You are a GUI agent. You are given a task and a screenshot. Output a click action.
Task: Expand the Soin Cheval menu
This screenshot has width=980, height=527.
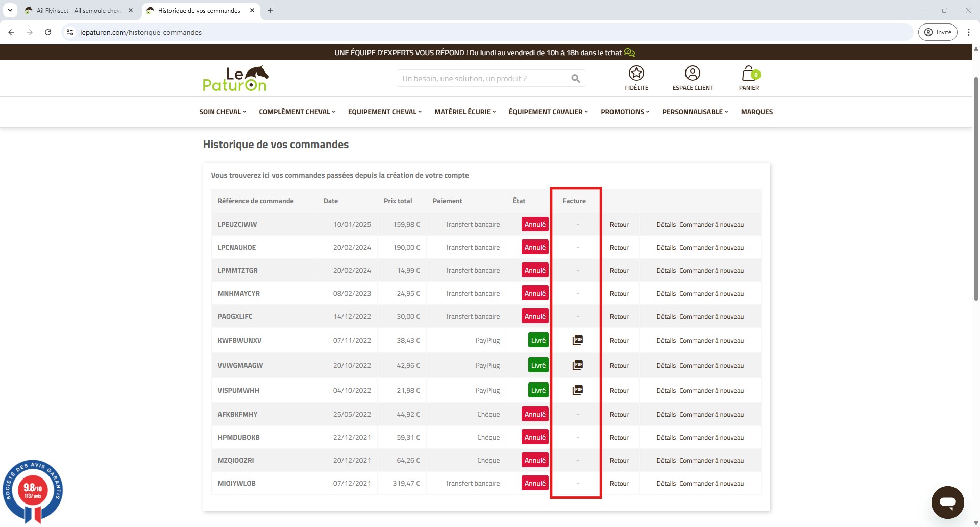pos(222,112)
